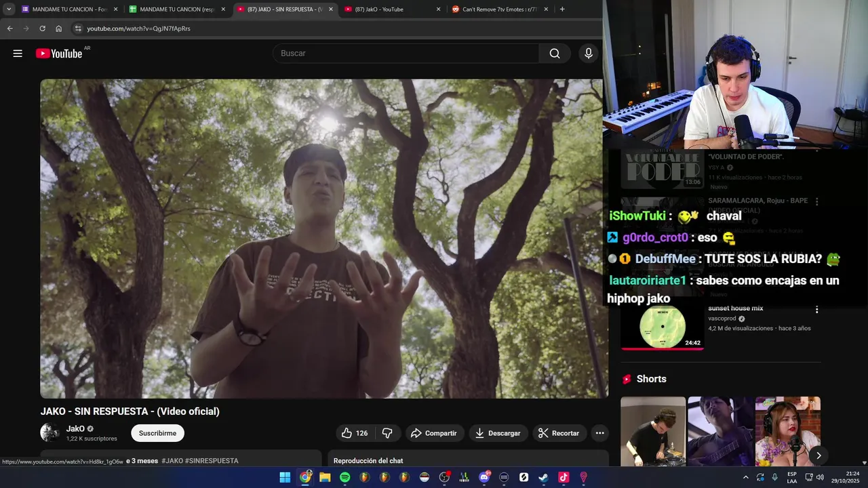Click the #SINRESPUESTA hashtag
Viewport: 868px width, 488px height.
(212, 461)
